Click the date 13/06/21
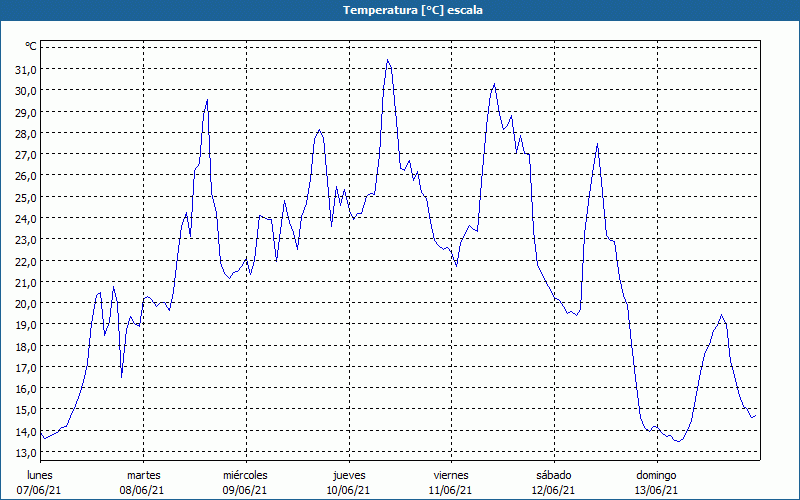Image resolution: width=800 pixels, height=500 pixels. (x=656, y=490)
